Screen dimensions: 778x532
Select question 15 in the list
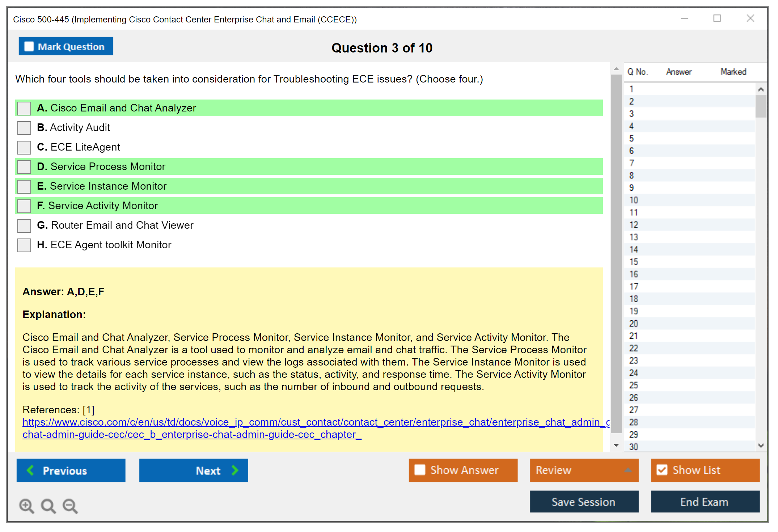[x=634, y=262]
